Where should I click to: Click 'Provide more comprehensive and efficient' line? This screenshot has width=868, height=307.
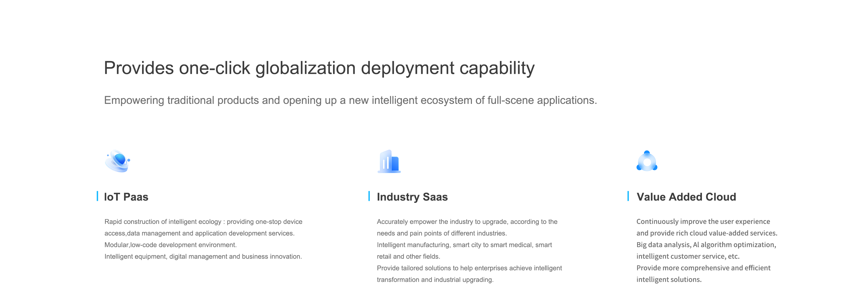pyautogui.click(x=703, y=268)
